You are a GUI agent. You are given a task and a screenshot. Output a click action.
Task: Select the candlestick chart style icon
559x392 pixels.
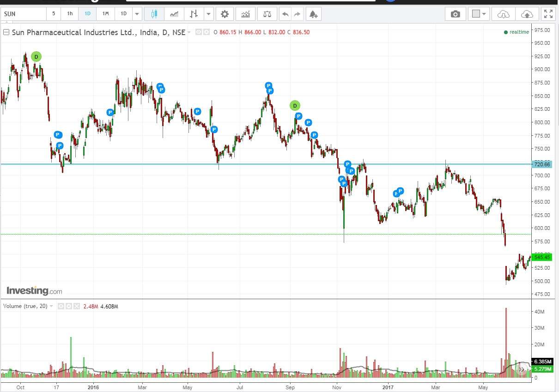154,14
